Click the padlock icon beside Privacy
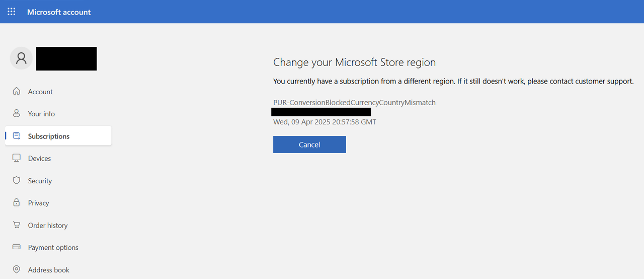 17,203
